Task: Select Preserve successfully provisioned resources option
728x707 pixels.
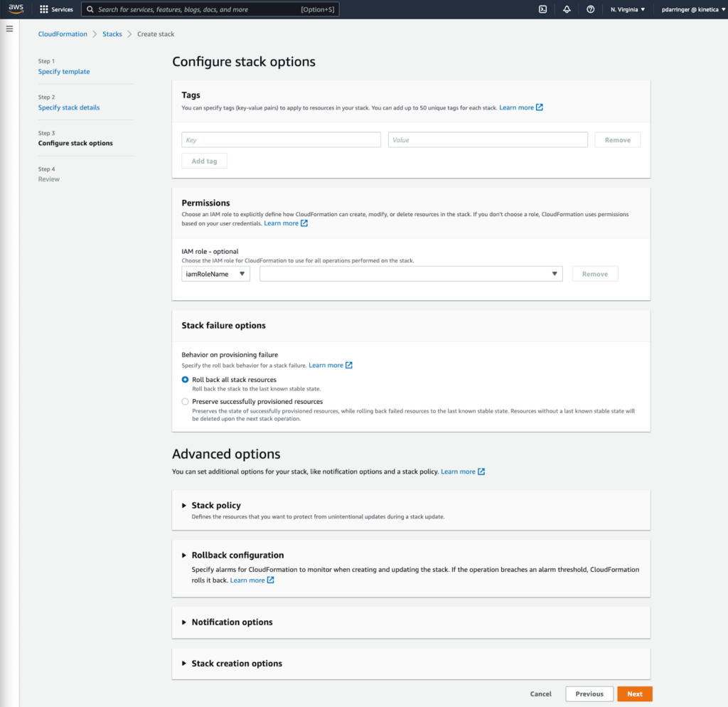Action: point(186,402)
